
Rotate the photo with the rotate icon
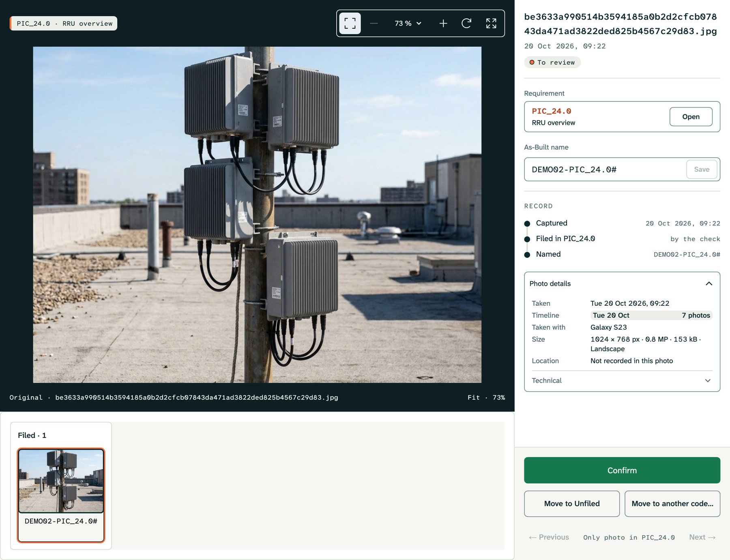(466, 24)
